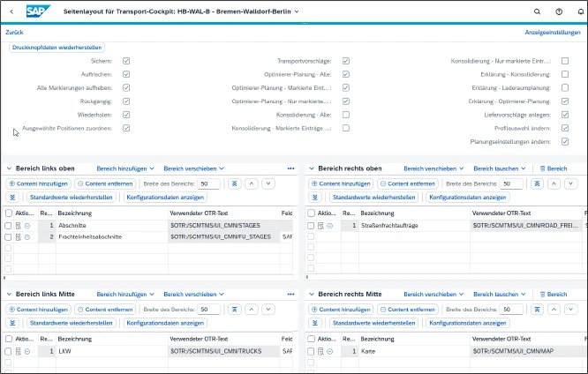The height and width of the screenshot is (374, 588).
Task: Click remove icon in the Abschnitte row
Action: tap(27, 226)
